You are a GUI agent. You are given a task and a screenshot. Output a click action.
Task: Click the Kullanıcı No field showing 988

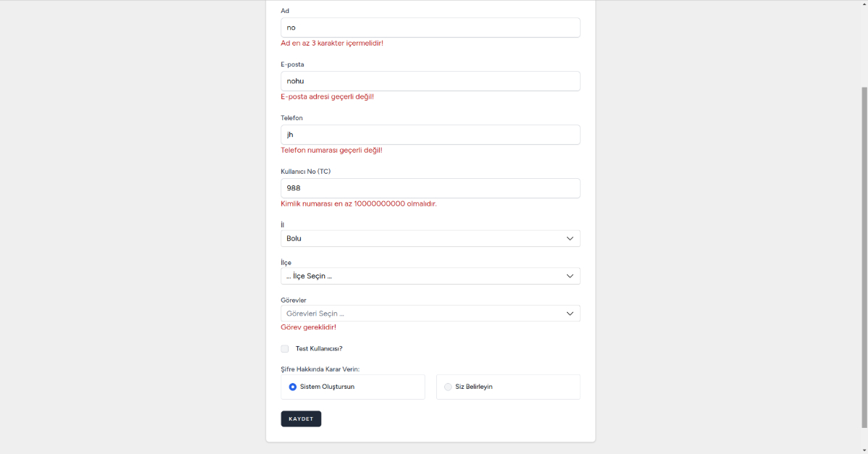pos(430,188)
